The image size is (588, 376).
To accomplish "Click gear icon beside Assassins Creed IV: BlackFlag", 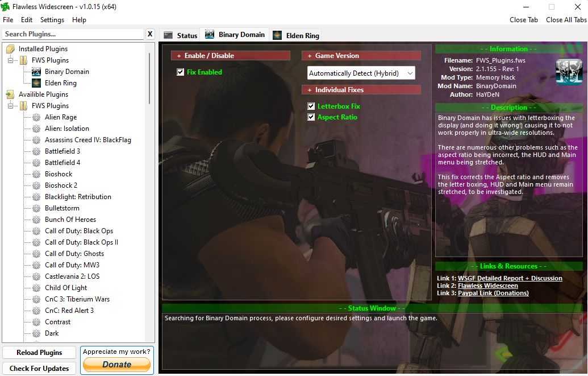I will tap(36, 140).
